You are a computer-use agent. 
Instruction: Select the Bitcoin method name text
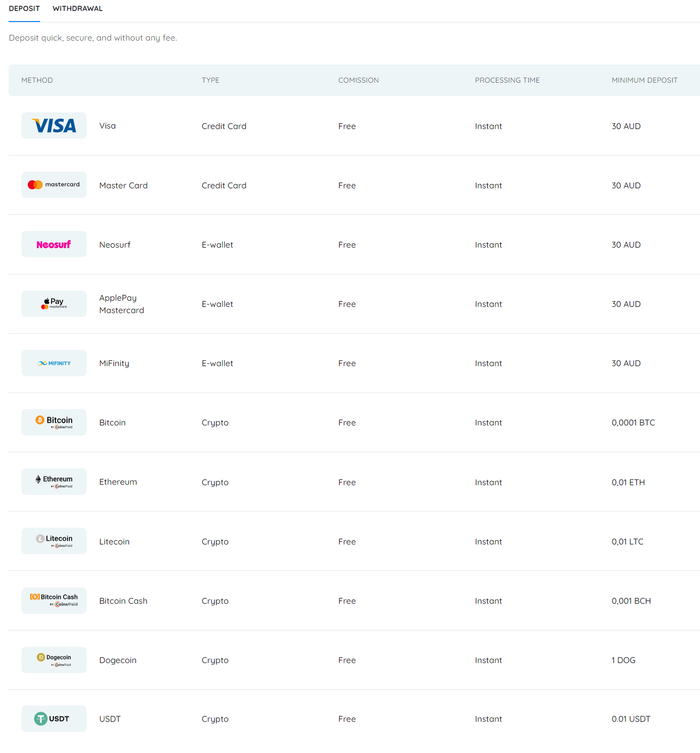point(112,423)
